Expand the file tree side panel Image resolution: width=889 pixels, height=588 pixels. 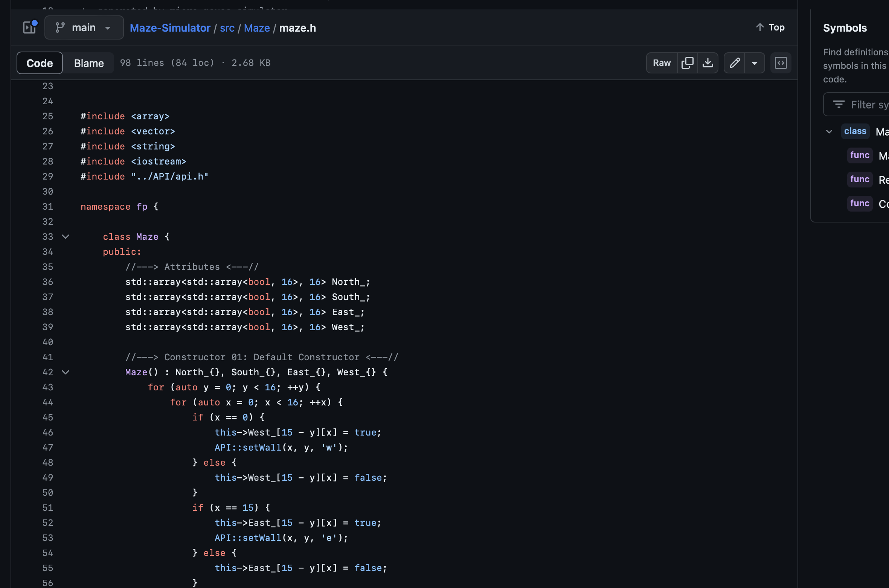pos(30,27)
